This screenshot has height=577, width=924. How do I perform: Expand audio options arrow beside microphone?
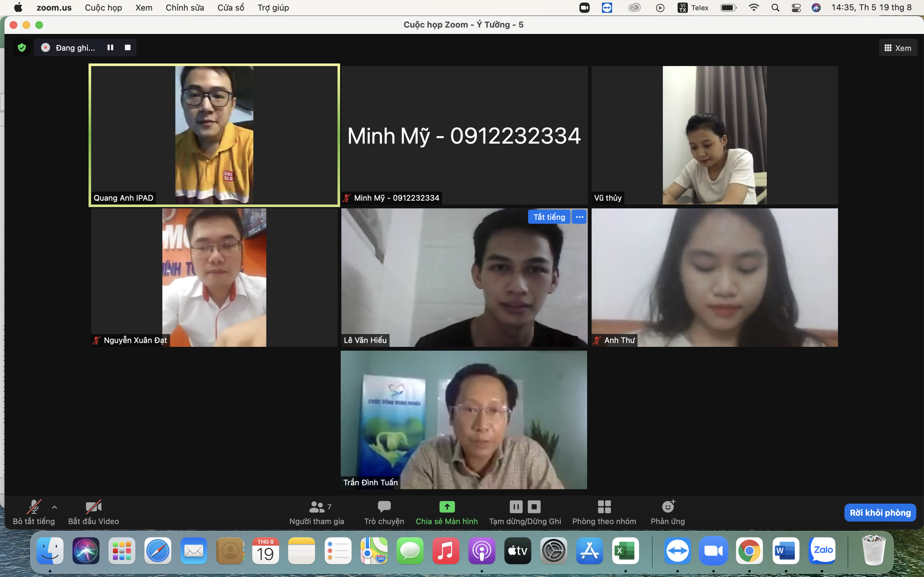pyautogui.click(x=55, y=507)
